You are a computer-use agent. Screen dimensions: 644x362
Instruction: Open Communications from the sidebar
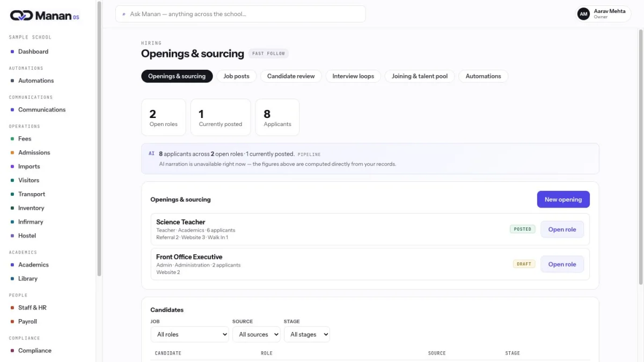(x=42, y=109)
